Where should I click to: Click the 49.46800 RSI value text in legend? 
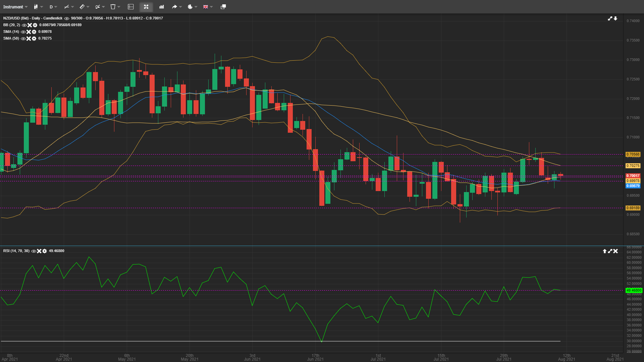tap(56, 251)
